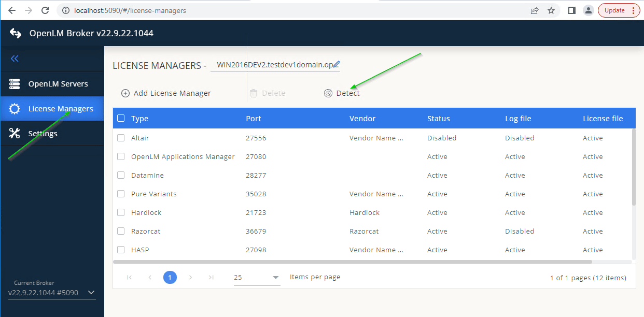Switch to the Settings section

[x=43, y=133]
